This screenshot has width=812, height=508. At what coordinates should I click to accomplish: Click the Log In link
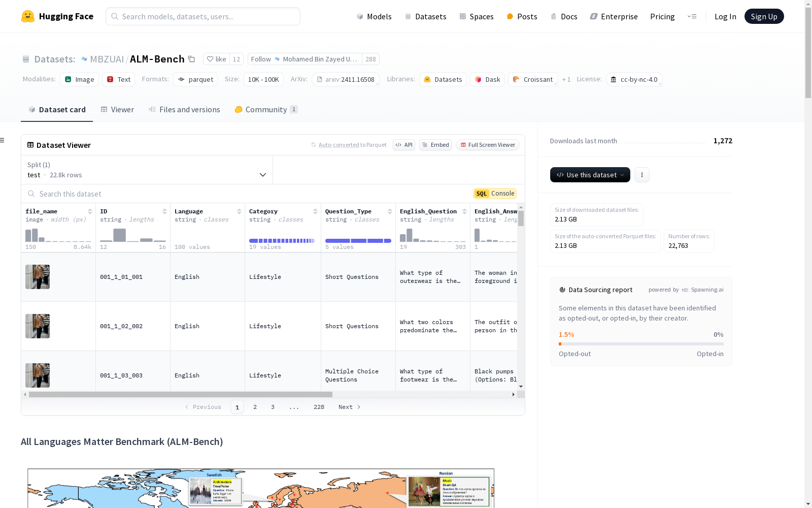coord(725,16)
